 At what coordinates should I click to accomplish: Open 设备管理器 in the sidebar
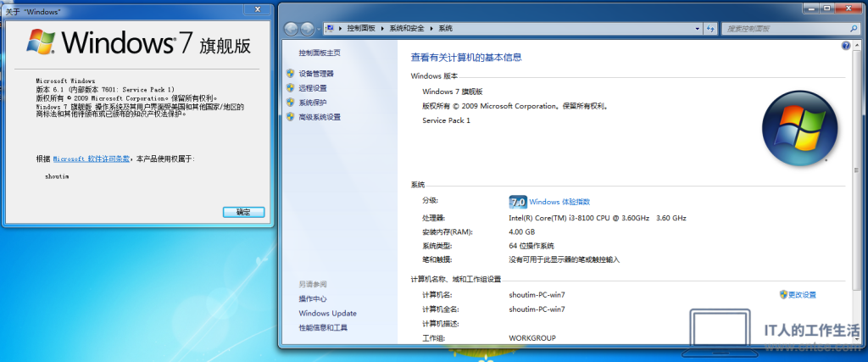point(316,74)
